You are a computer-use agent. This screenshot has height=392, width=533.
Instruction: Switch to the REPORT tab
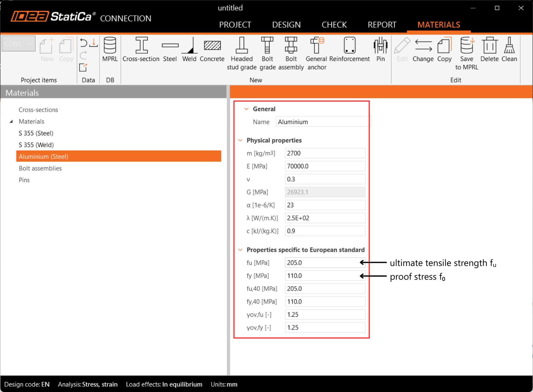[x=382, y=25]
